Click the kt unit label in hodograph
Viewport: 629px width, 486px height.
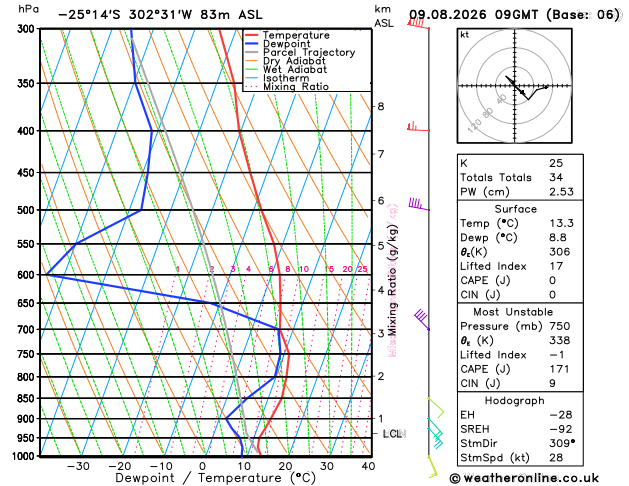(x=465, y=35)
